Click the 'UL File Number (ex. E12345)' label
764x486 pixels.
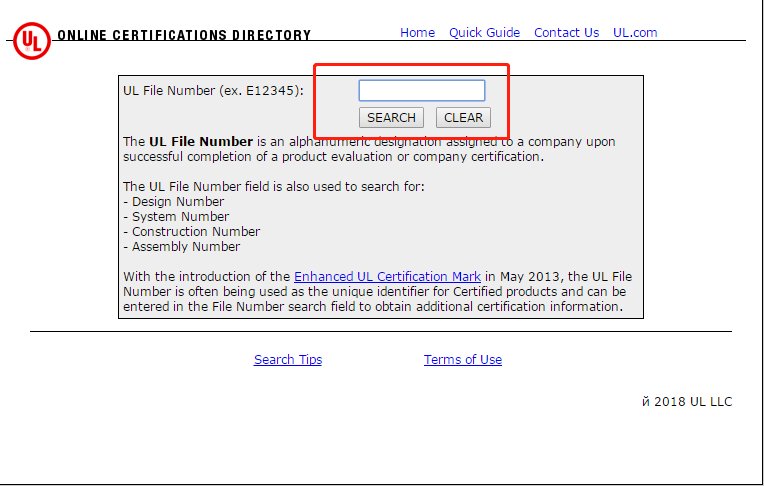pos(213,91)
